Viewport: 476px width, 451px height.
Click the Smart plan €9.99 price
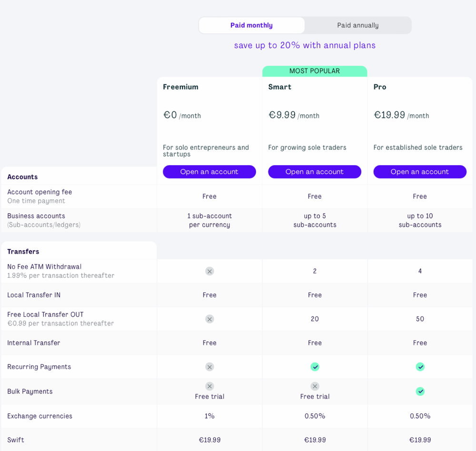click(282, 115)
